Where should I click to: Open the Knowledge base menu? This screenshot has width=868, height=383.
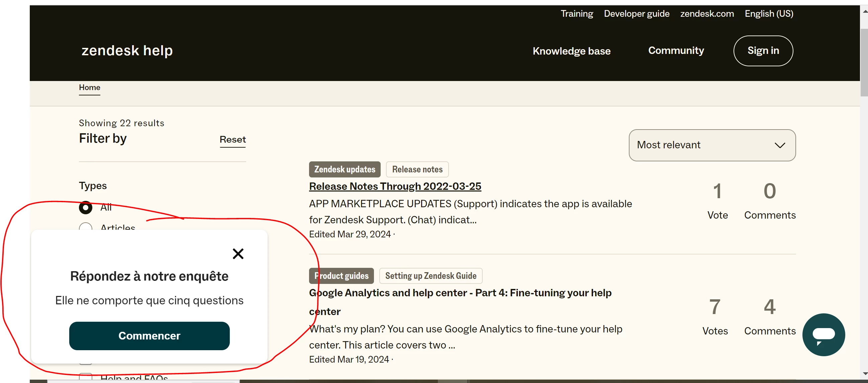pyautogui.click(x=571, y=51)
